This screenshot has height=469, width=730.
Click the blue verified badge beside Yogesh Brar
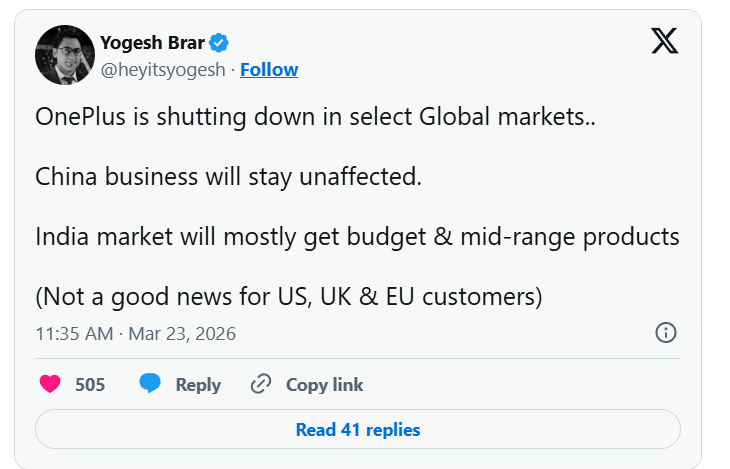point(220,42)
